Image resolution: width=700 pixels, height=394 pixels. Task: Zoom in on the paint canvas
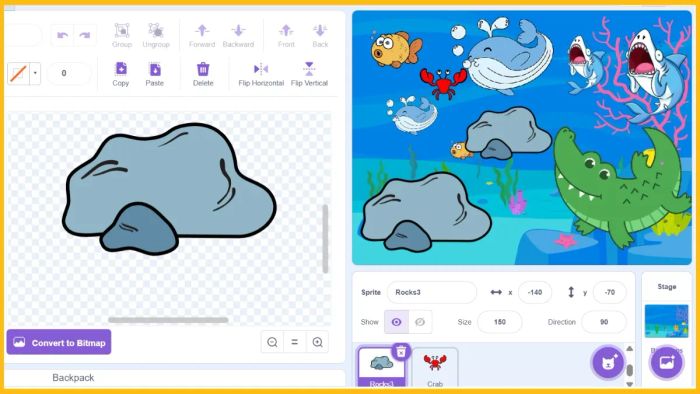tap(317, 342)
